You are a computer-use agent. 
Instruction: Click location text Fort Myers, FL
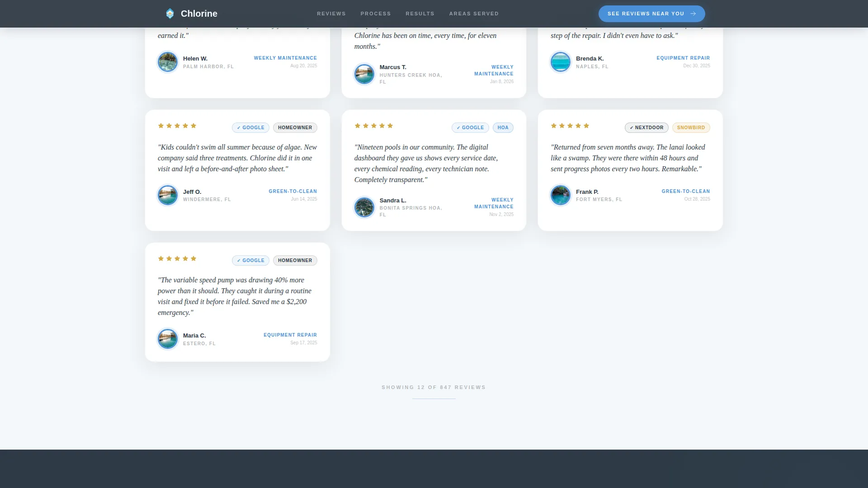[x=599, y=199]
